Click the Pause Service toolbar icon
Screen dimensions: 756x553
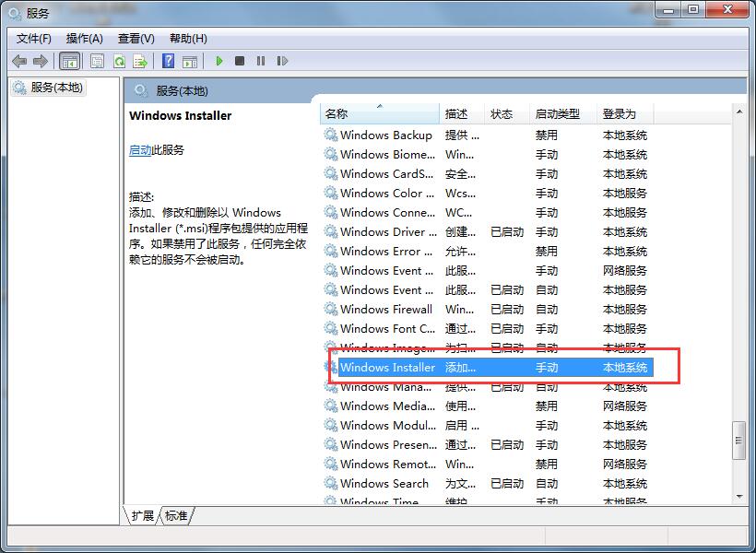261,61
